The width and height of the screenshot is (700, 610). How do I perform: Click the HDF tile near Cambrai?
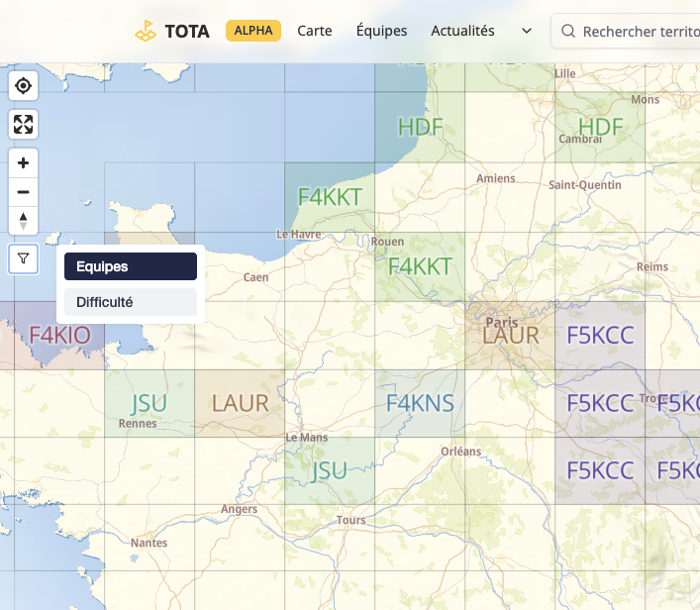[600, 127]
